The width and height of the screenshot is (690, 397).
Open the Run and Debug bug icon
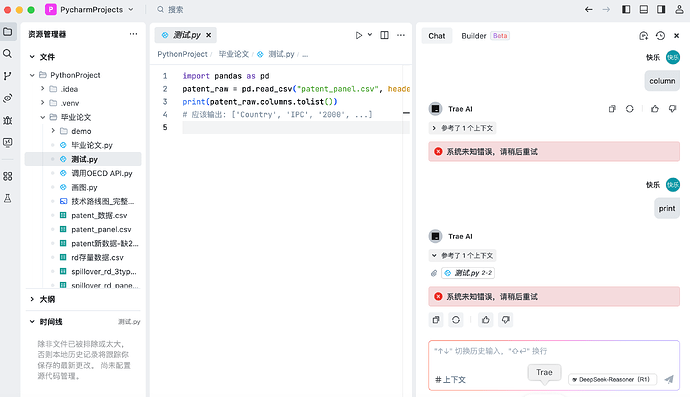coord(7,120)
